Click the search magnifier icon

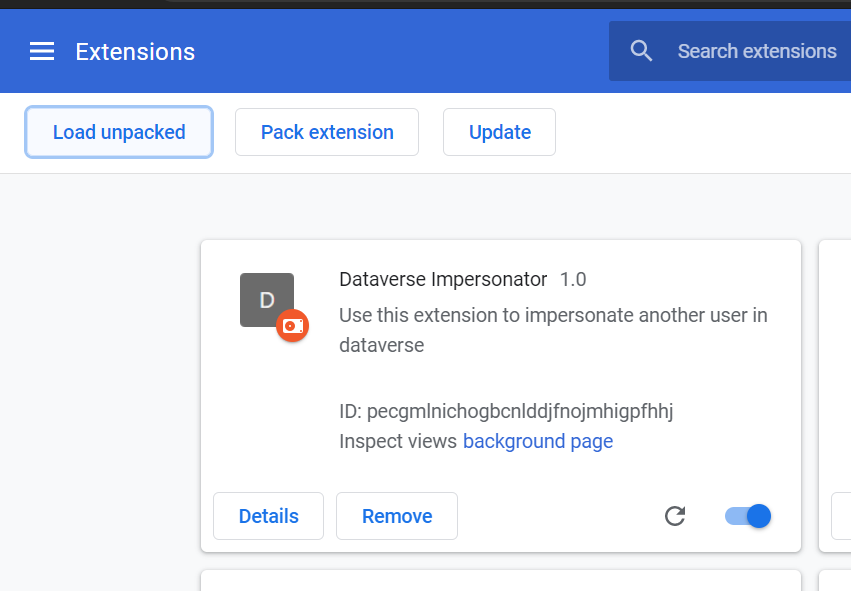point(641,51)
